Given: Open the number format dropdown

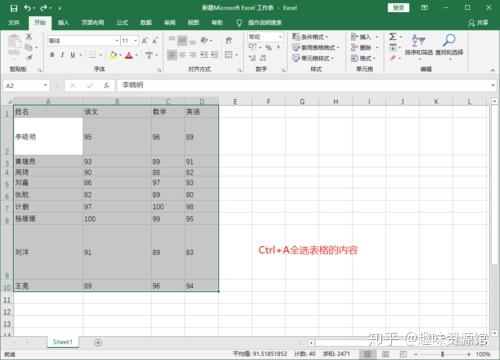Looking at the screenshot, I should pos(280,37).
